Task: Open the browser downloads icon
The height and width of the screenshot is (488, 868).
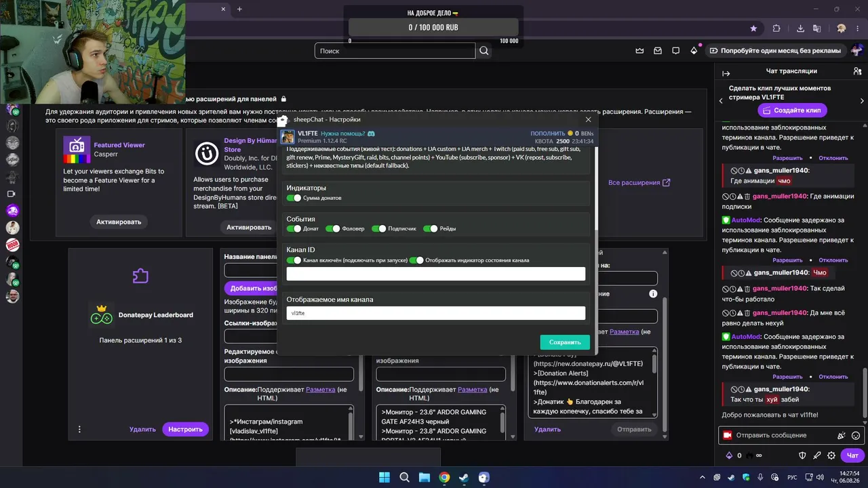Action: (x=802, y=28)
